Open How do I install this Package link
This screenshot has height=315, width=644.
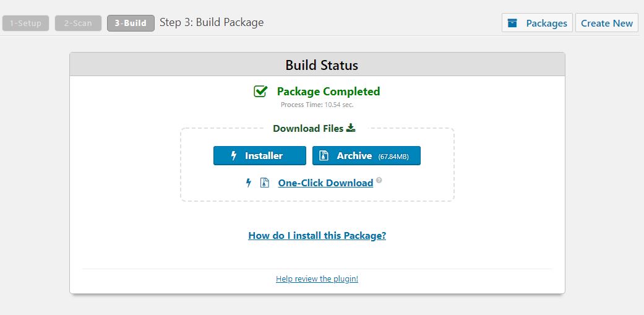(x=317, y=235)
